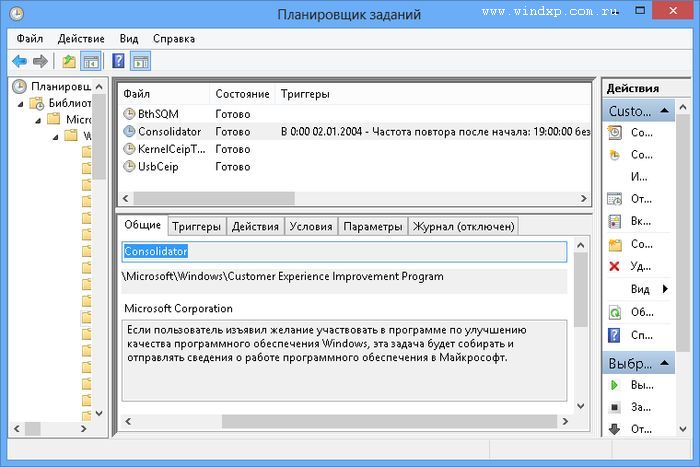Screen dimensions: 700x467
Task: Collapse the Библиот... tree node triangle
Action: [21, 104]
